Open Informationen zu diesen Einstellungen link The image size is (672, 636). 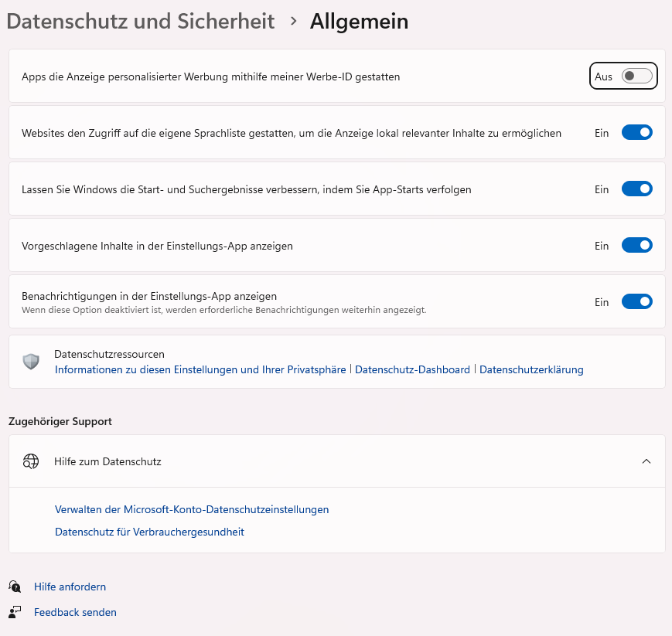click(200, 369)
